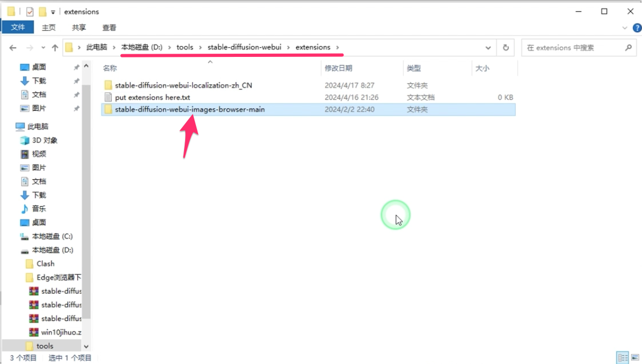Click the 视频 film icon
The height and width of the screenshot is (364, 642).
pos(25,154)
